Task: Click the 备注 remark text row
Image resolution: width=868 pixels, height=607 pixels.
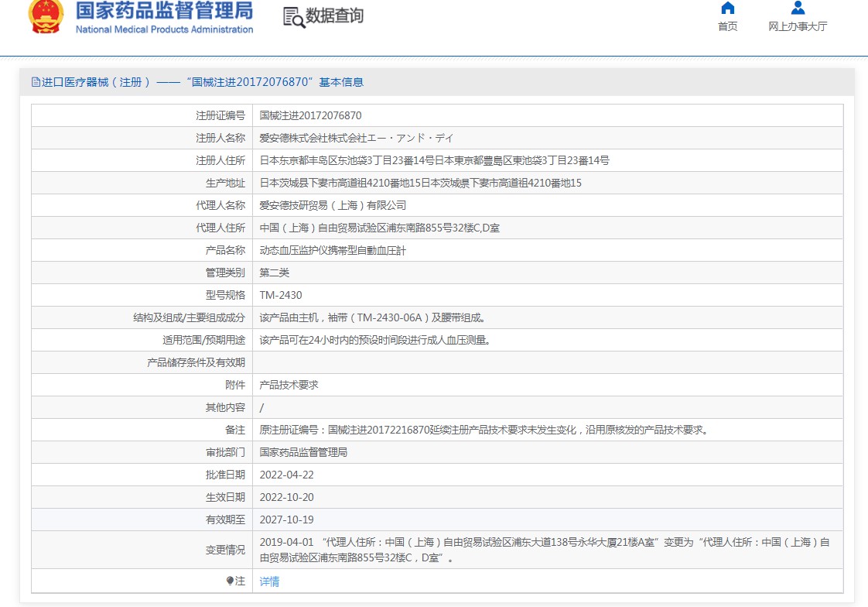Action: (x=484, y=430)
